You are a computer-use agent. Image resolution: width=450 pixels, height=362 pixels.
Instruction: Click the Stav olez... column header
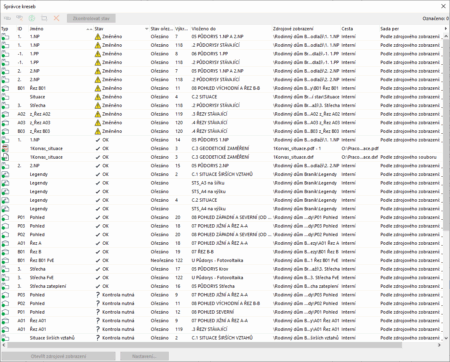(x=161, y=29)
